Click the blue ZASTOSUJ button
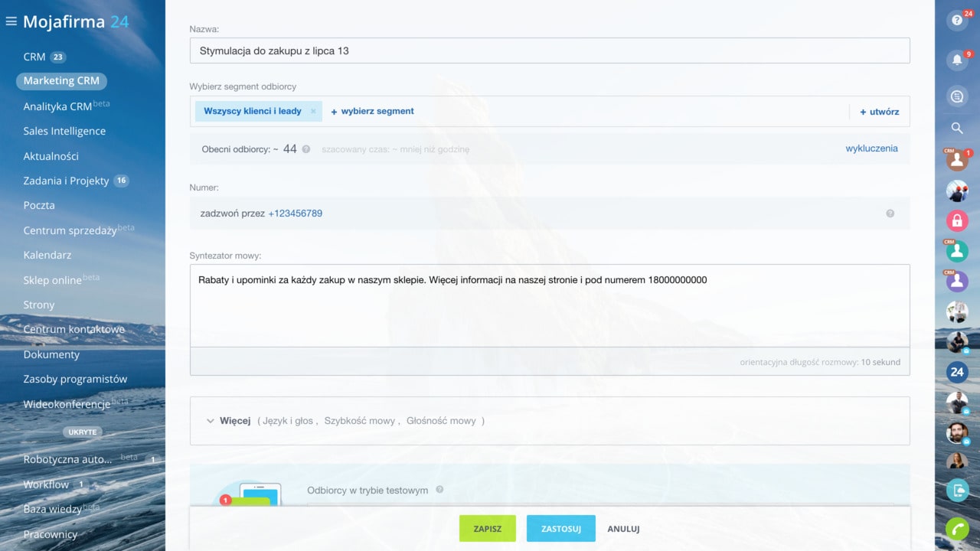This screenshot has width=980, height=551. (560, 529)
